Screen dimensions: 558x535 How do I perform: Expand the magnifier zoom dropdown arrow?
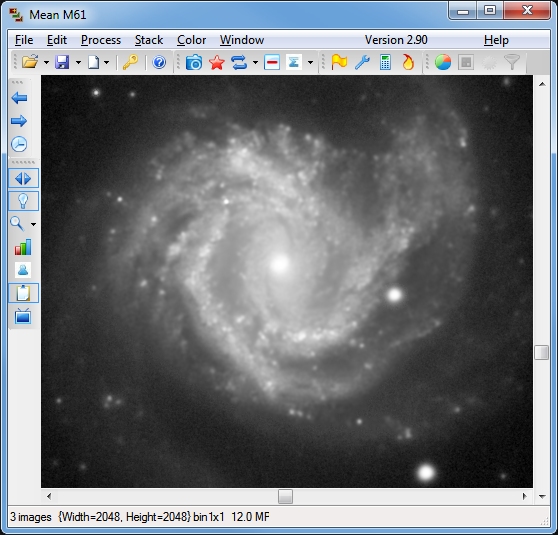point(33,225)
